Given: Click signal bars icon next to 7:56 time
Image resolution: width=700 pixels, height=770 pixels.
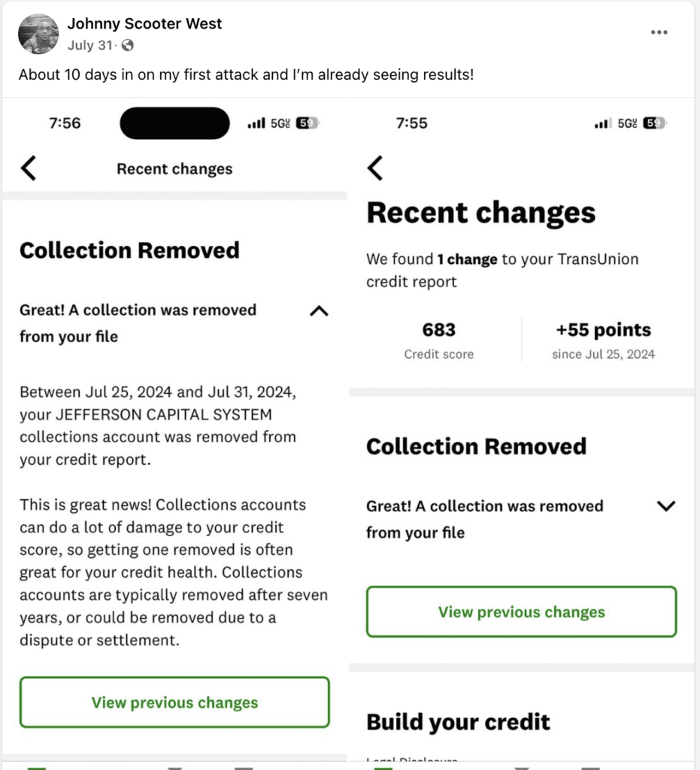Looking at the screenshot, I should click(x=256, y=123).
